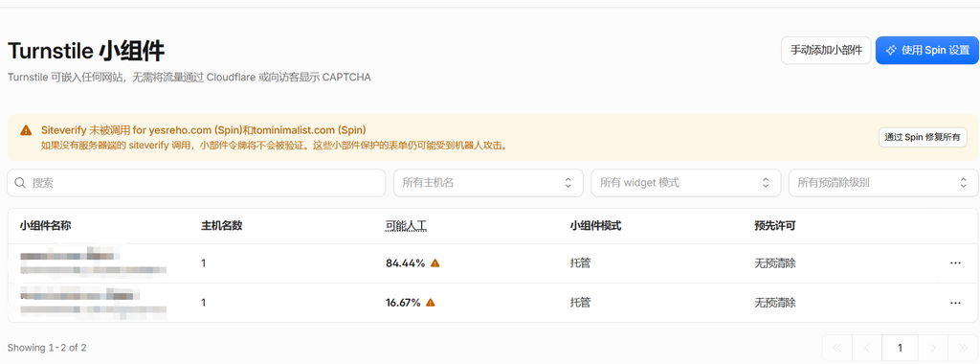Go to previous page arrow

coord(867,348)
